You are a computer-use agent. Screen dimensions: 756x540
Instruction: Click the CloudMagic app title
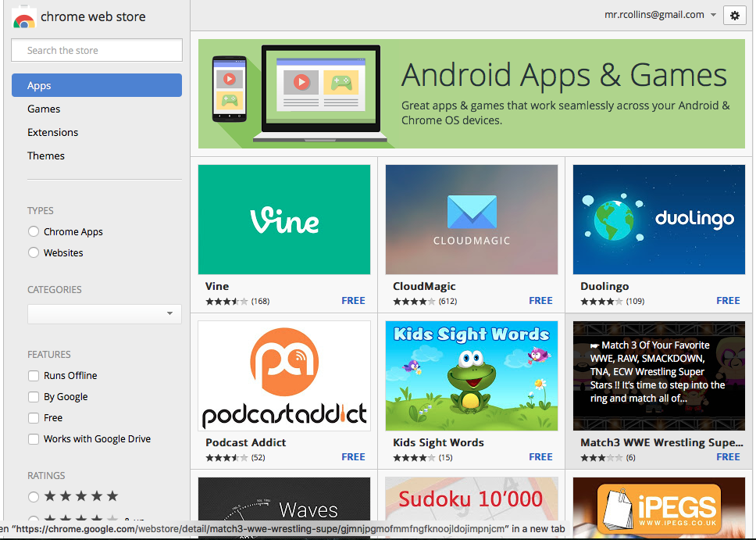click(x=424, y=286)
